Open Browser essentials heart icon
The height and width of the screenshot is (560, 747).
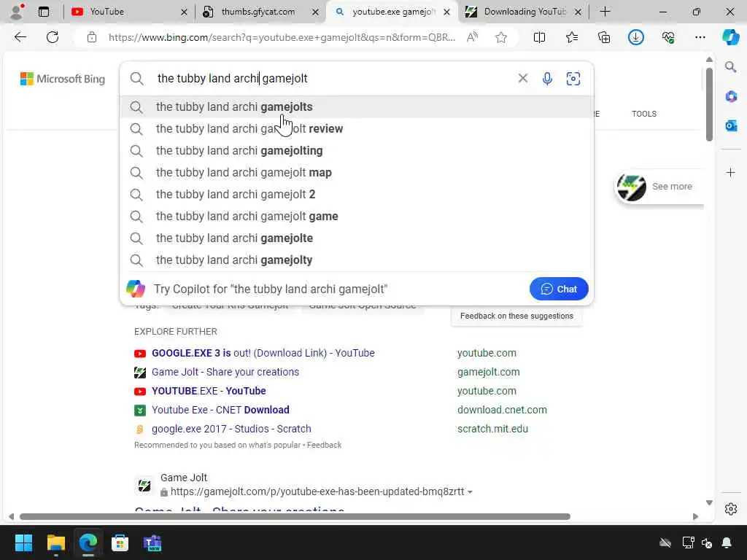[x=668, y=37]
